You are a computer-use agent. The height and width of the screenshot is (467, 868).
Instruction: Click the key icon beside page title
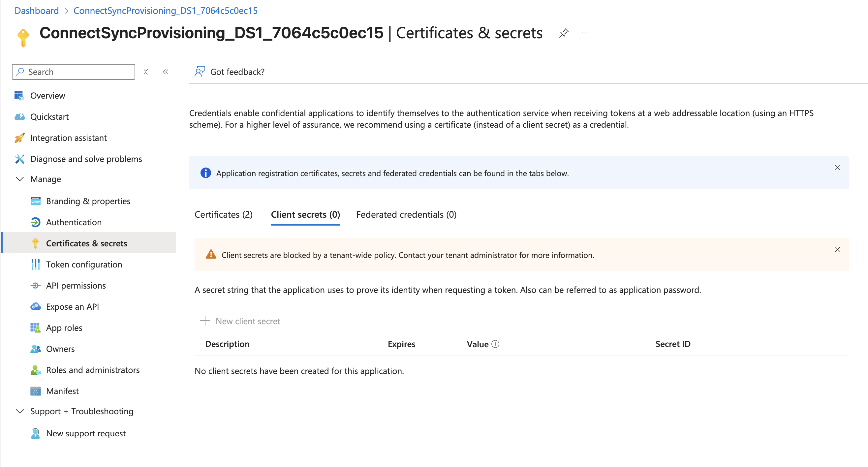coord(23,38)
